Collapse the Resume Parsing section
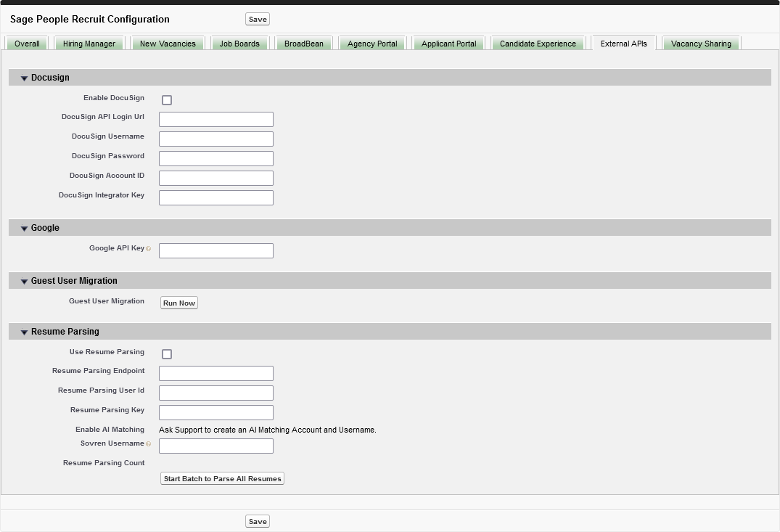The width and height of the screenshot is (780, 532). pyautogui.click(x=24, y=332)
